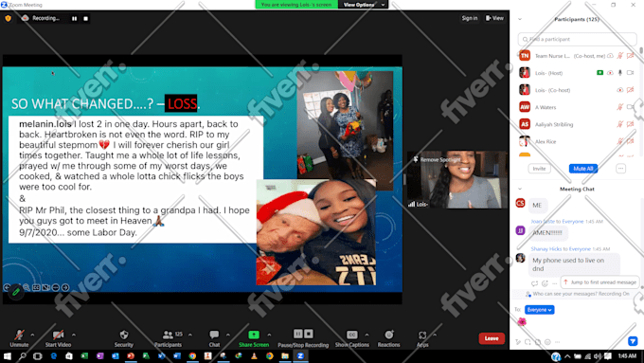Click the slideshow zoom magnifier control
The image size is (644, 363).
(27, 287)
